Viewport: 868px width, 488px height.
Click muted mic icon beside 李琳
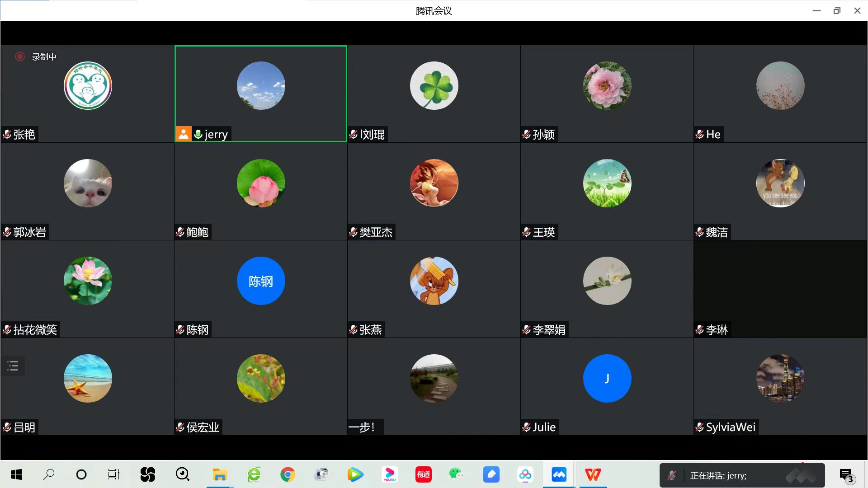(700, 330)
